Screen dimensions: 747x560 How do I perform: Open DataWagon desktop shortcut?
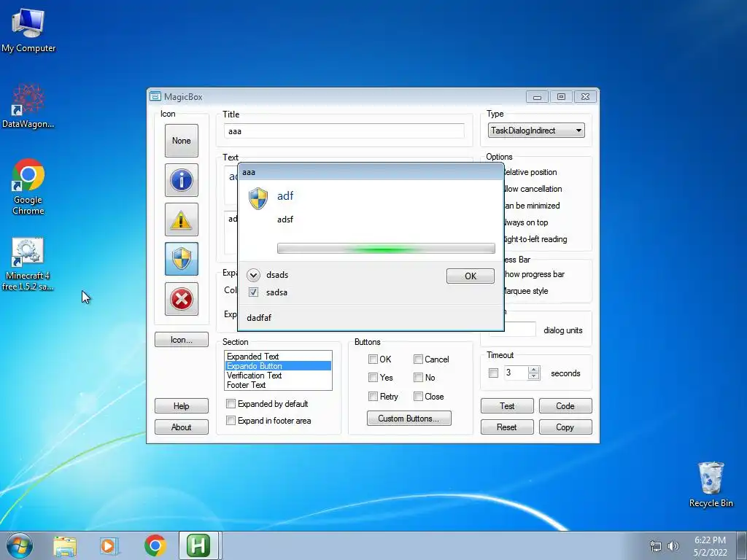click(28, 106)
